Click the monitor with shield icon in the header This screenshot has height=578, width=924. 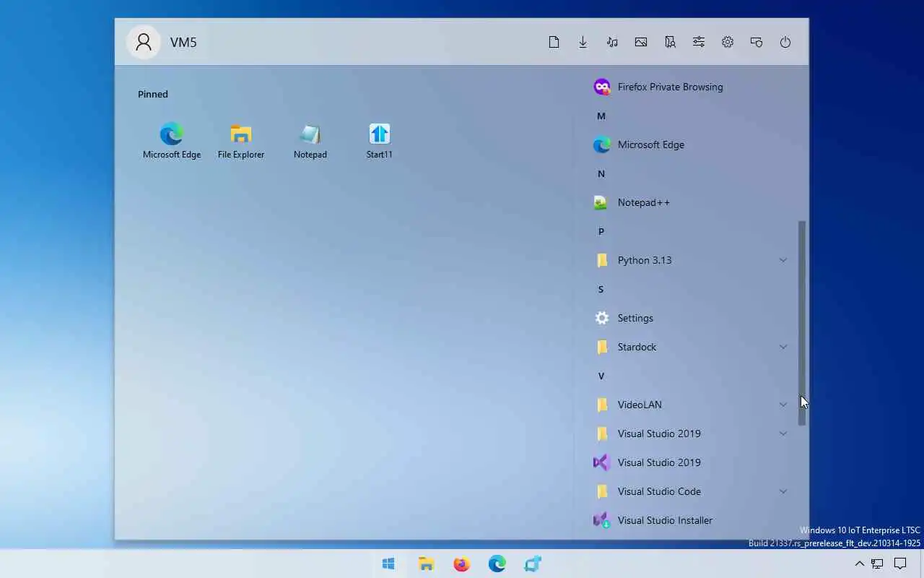click(x=757, y=42)
